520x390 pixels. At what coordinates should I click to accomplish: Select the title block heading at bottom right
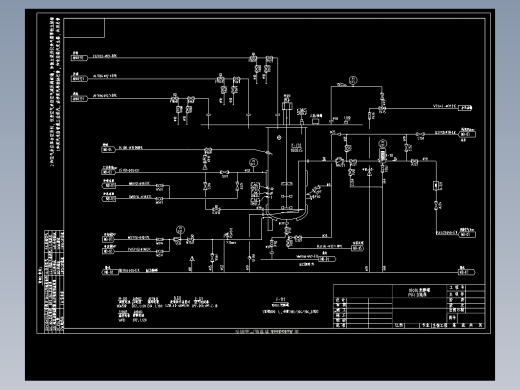(419, 292)
